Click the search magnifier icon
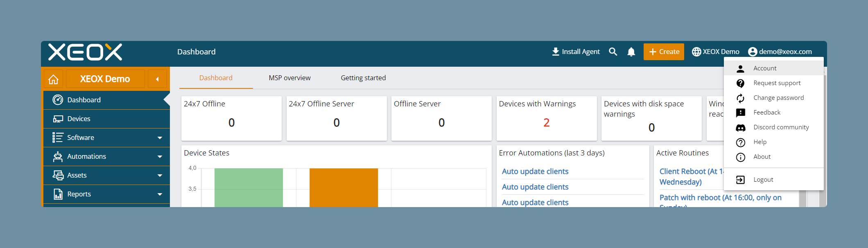This screenshot has height=248, width=868. (613, 52)
